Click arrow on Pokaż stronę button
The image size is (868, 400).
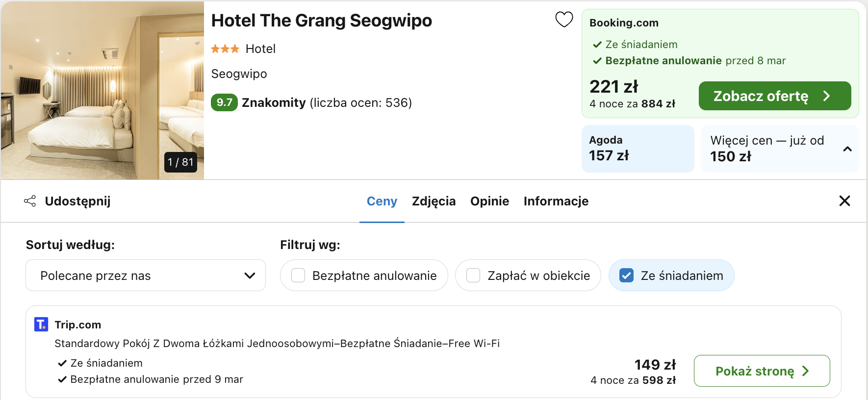tap(805, 371)
